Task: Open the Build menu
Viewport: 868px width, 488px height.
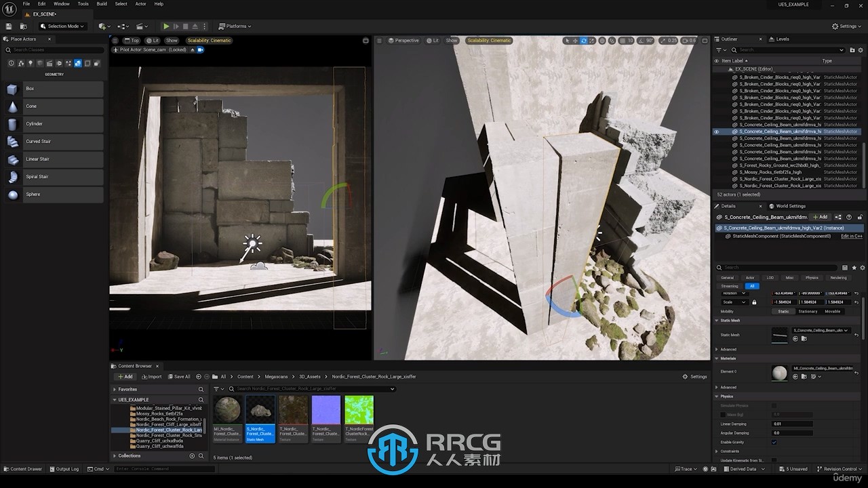Action: pos(102,4)
